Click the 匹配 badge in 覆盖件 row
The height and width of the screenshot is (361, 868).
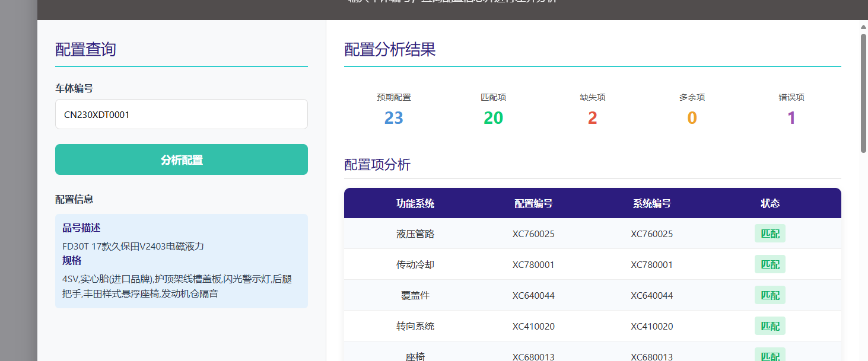770,295
